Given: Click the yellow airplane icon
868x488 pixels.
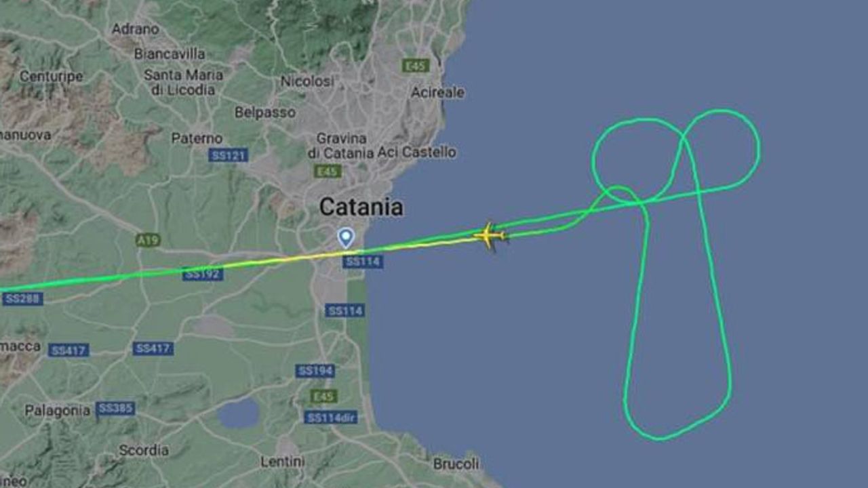Looking at the screenshot, I should (x=490, y=236).
